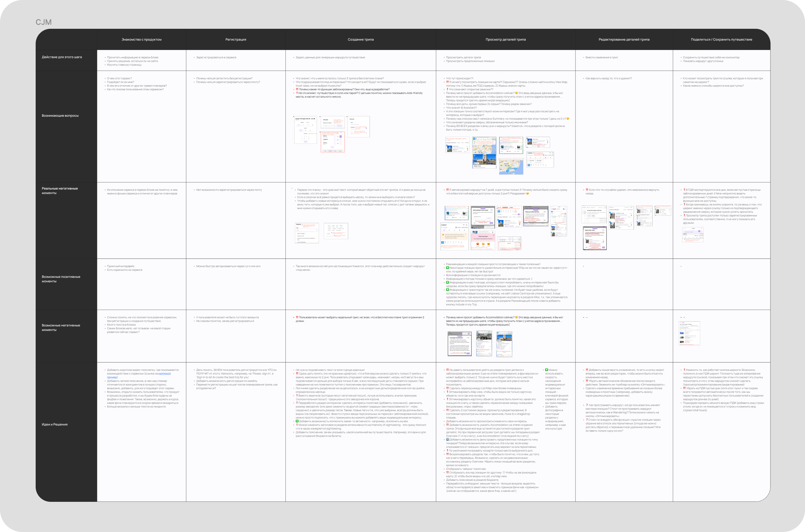805x532 pixels.
Task: Click green plus icon before 'Можно использовать скорость'
Action: (x=546, y=370)
